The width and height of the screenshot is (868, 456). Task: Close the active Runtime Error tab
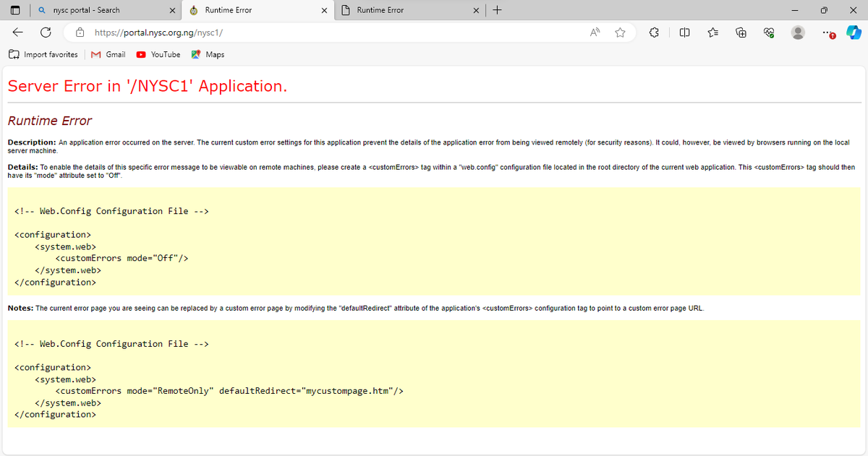pyautogui.click(x=324, y=10)
